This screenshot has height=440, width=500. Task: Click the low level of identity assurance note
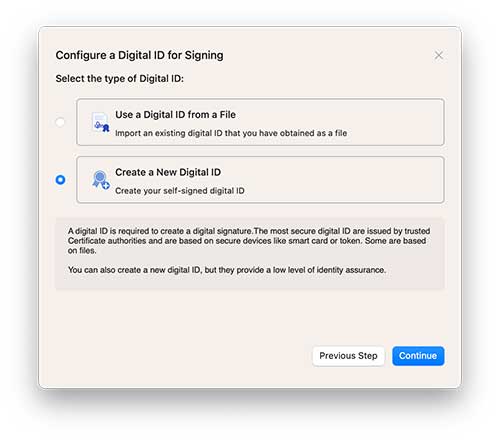(x=227, y=270)
